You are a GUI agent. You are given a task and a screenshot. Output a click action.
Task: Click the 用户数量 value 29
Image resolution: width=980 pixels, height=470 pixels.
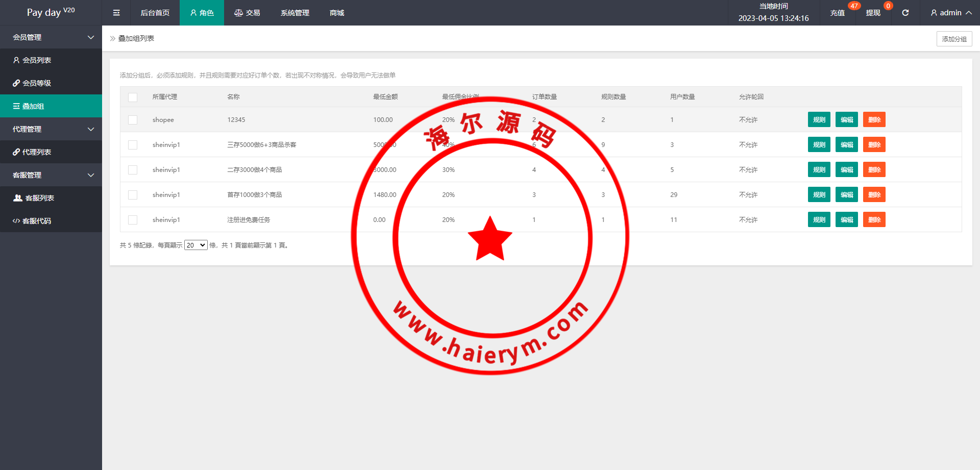[674, 195]
